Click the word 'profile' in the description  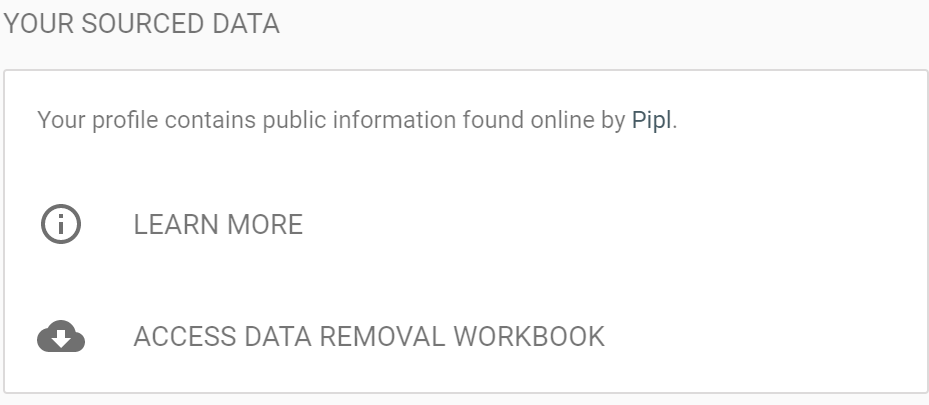click(x=117, y=121)
